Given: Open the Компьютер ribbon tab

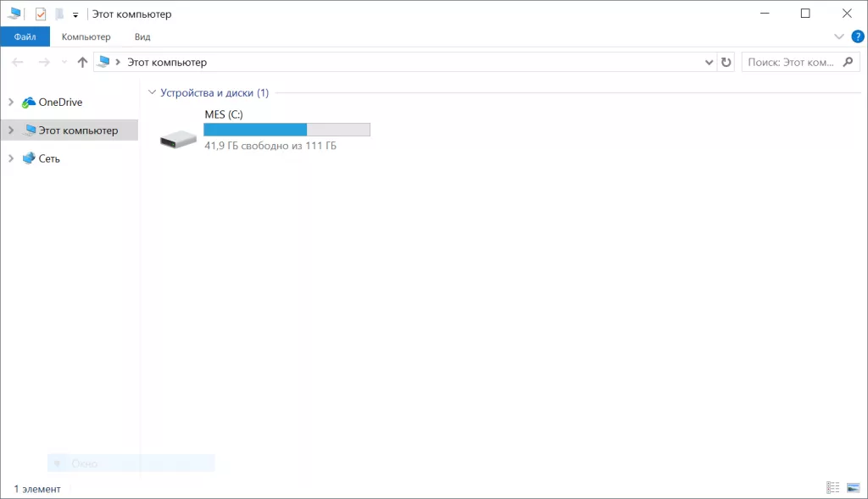Looking at the screenshot, I should 86,36.
